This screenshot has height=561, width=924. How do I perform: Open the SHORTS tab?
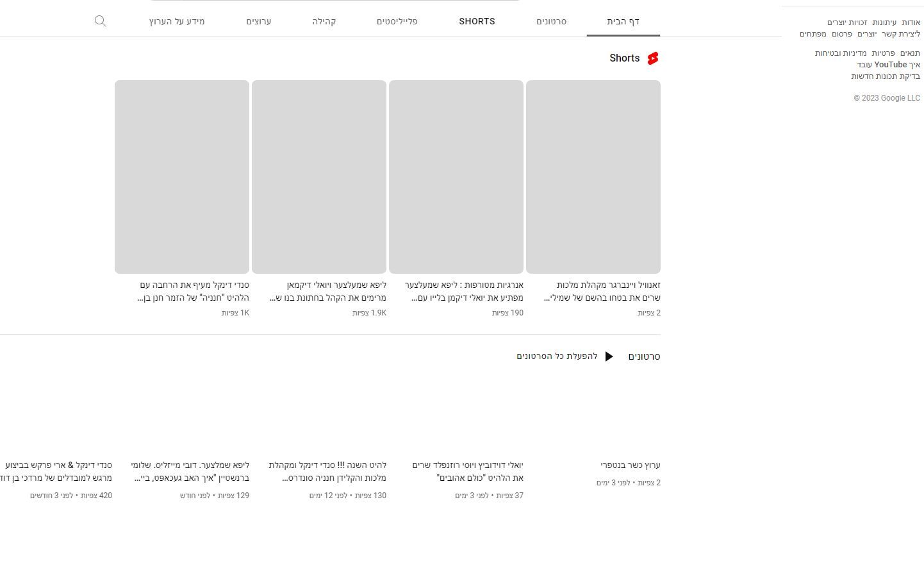477,21
